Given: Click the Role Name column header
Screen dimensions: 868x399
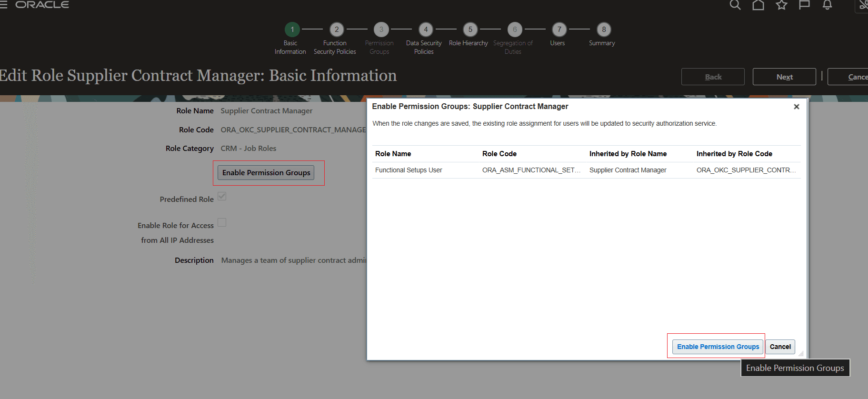Looking at the screenshot, I should point(393,154).
